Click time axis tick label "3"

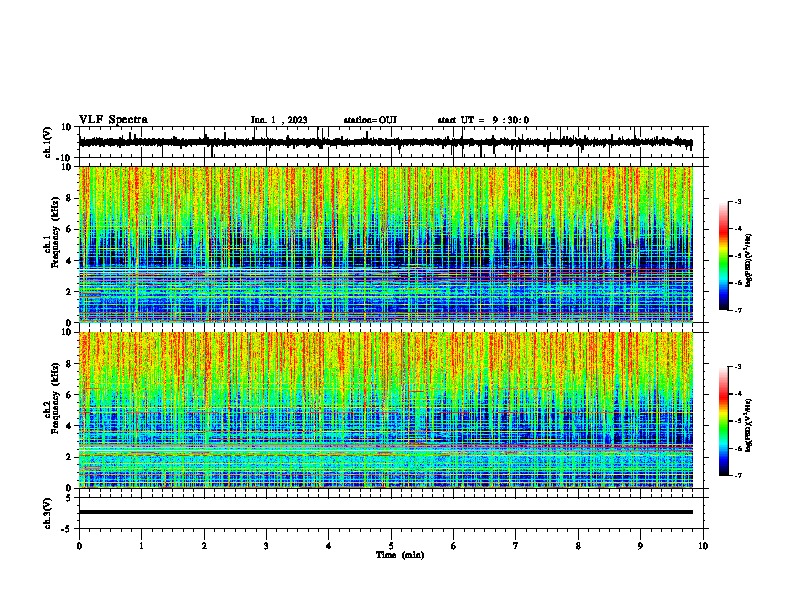coord(266,546)
